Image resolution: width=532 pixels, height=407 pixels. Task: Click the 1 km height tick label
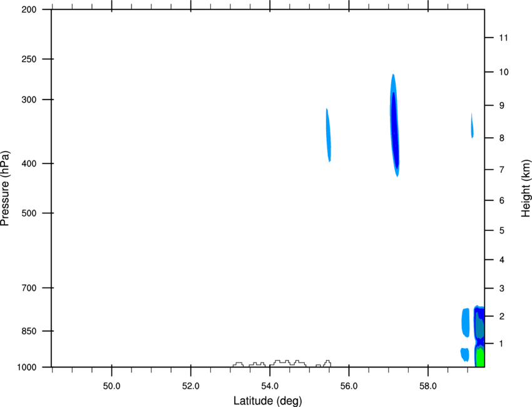502,344
